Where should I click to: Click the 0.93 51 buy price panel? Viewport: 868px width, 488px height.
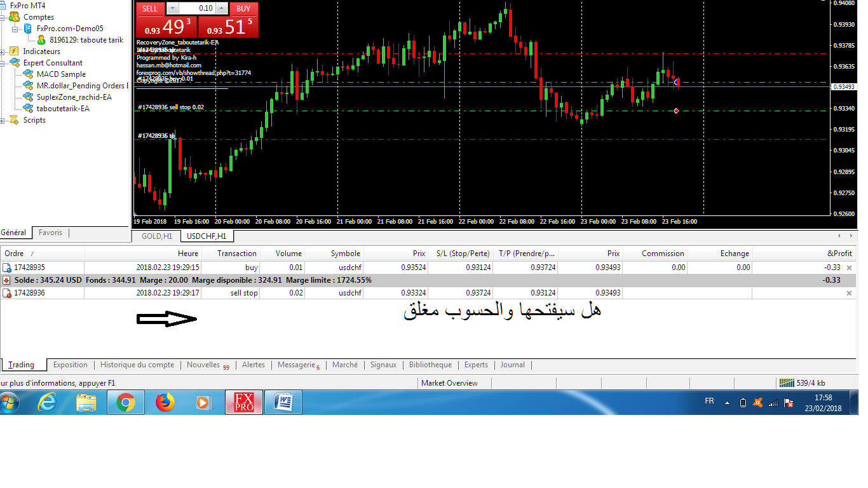point(228,27)
